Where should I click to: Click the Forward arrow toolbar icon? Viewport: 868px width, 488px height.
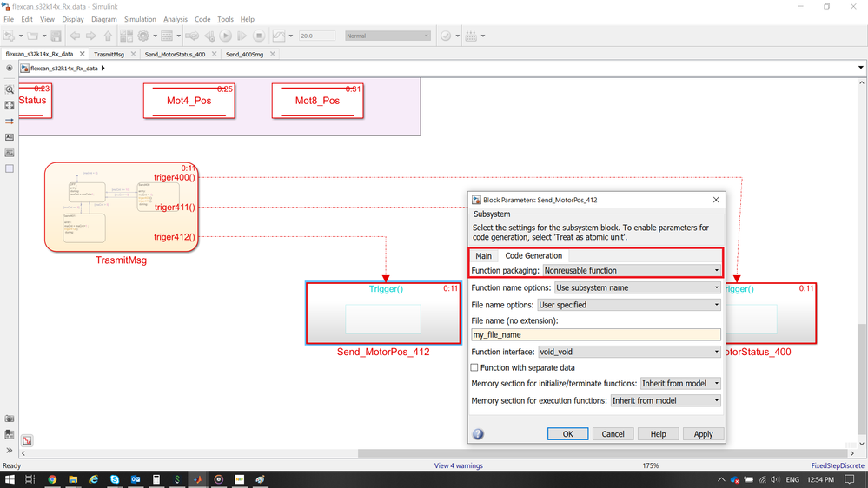[91, 36]
